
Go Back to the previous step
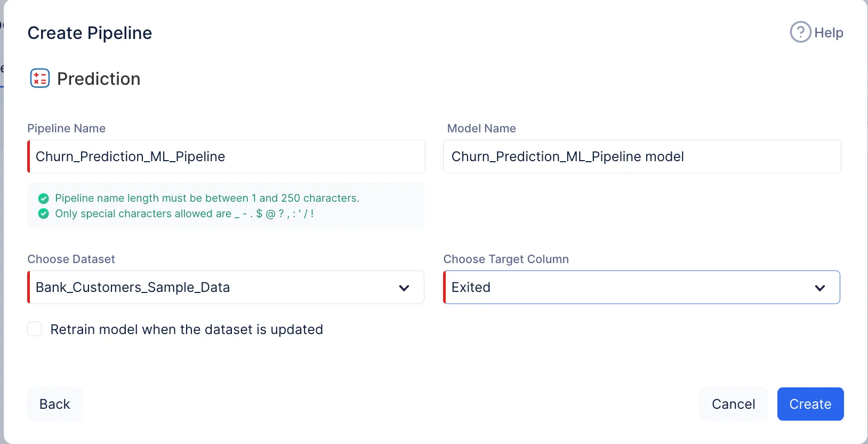pyautogui.click(x=55, y=404)
